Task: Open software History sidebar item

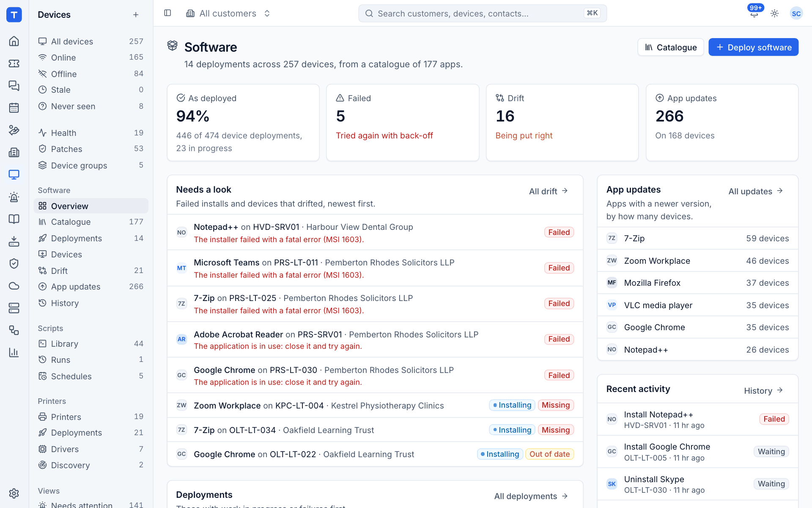Action: tap(91, 303)
